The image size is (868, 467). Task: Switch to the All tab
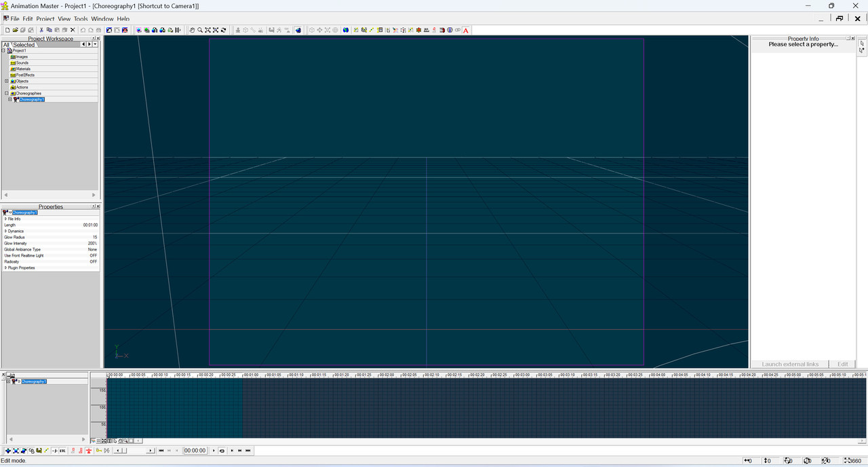pos(6,45)
